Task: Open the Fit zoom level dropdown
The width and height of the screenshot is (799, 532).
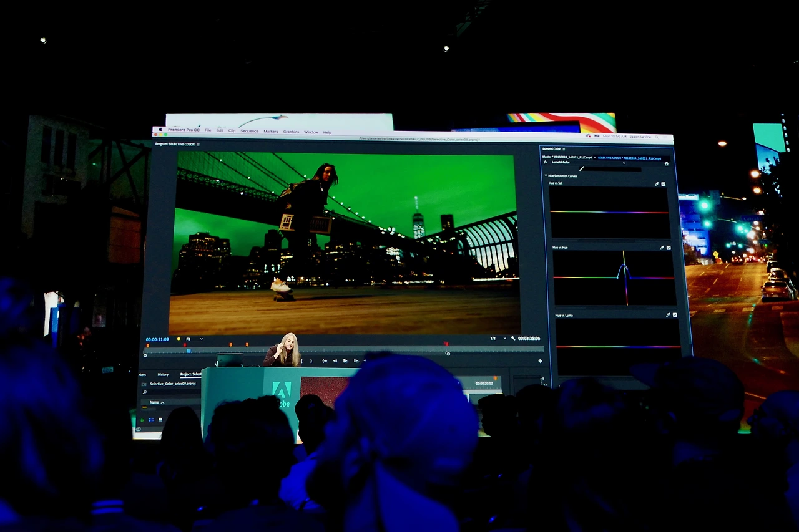Action: 194,339
